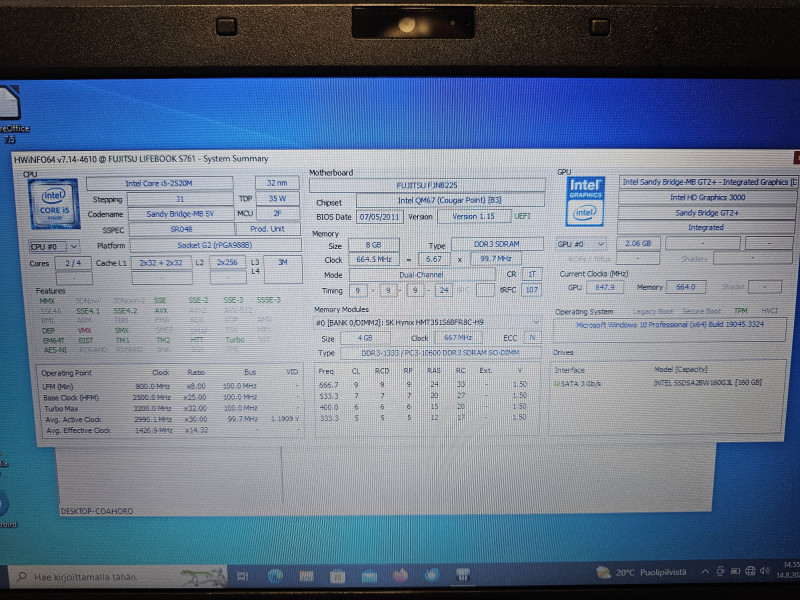This screenshot has height=600, width=800.
Task: Click the Intel Core i5-2520M button
Action: click(x=159, y=183)
